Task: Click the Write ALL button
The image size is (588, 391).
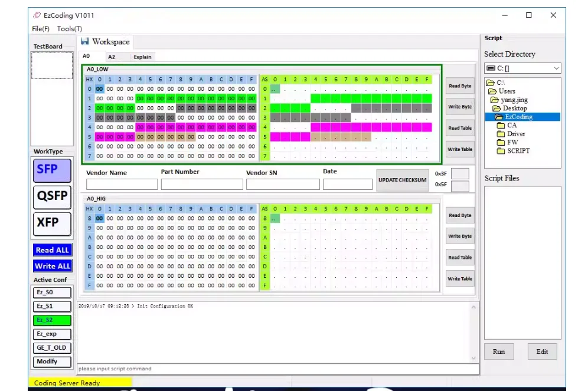Action: pyautogui.click(x=53, y=266)
